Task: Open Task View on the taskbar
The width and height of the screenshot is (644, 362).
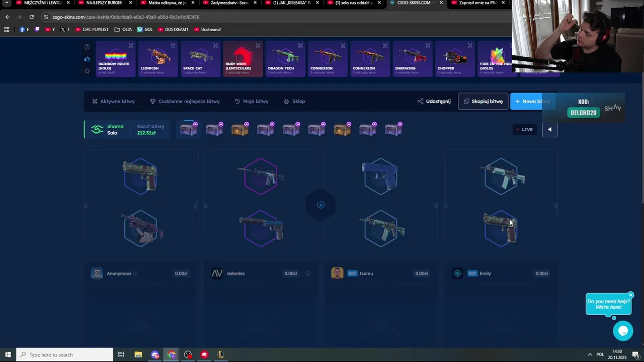Action: 121,354
